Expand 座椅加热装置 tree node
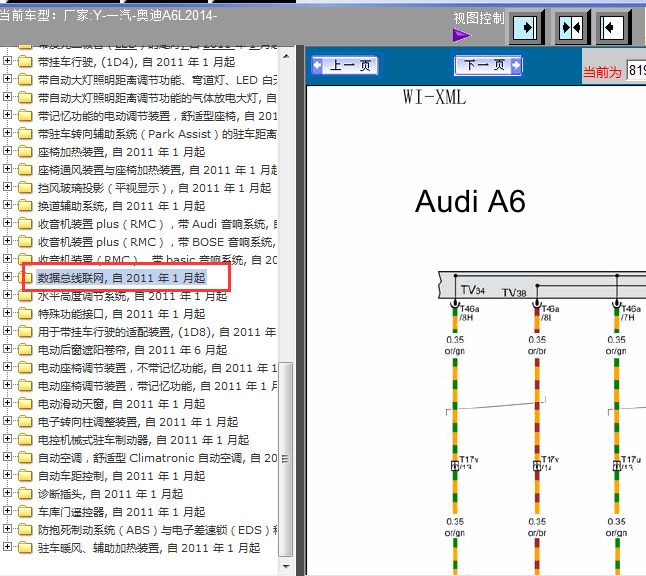Screen dimensions: 646x576 [7, 151]
